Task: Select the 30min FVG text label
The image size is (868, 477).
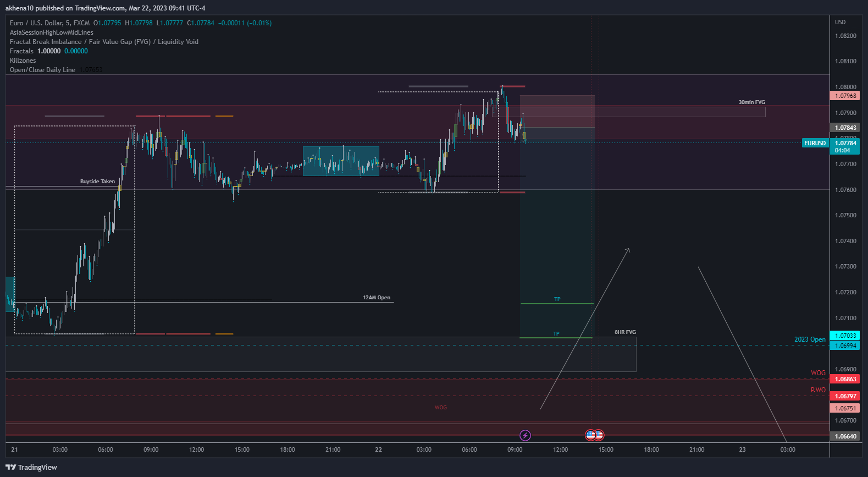Action: 751,102
